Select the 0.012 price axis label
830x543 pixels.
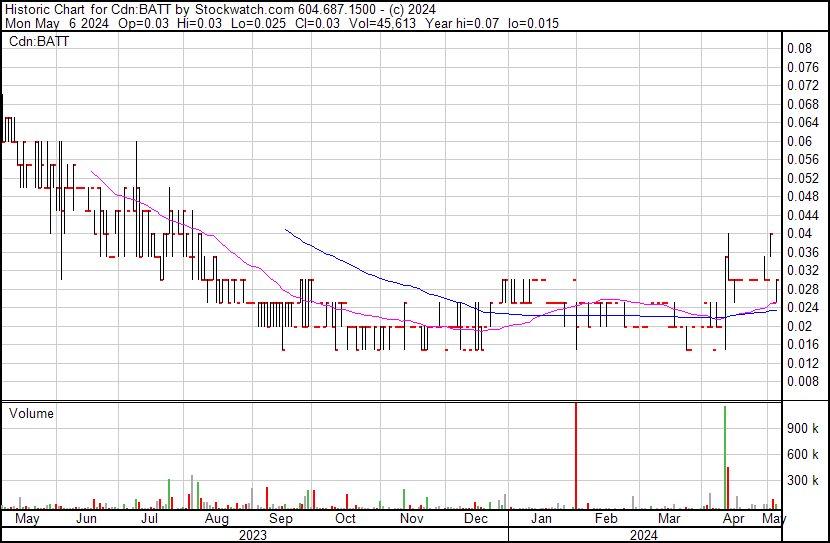coord(803,363)
